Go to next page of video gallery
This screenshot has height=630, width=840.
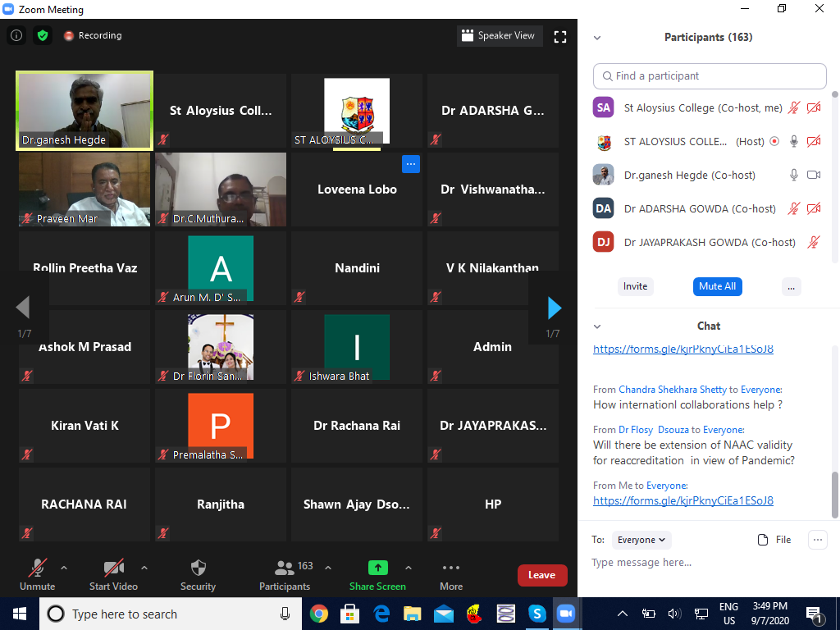[x=554, y=308]
